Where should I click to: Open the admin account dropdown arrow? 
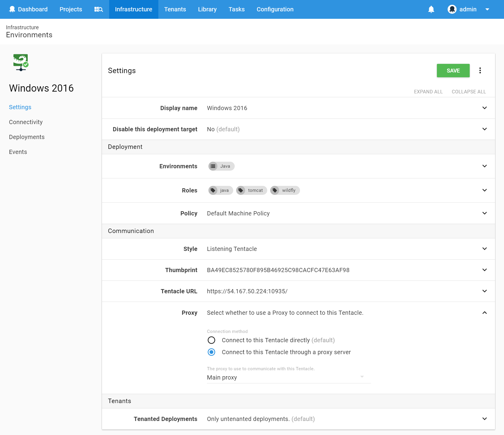point(487,9)
